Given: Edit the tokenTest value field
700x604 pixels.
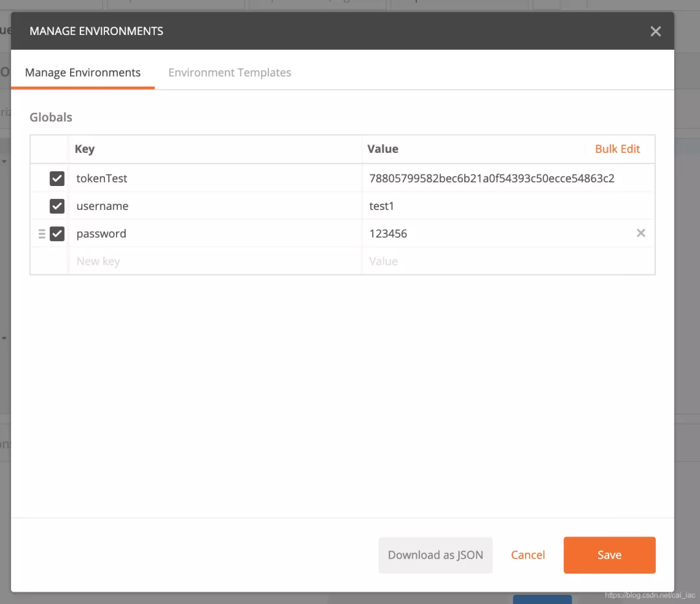Looking at the screenshot, I should coord(508,178).
